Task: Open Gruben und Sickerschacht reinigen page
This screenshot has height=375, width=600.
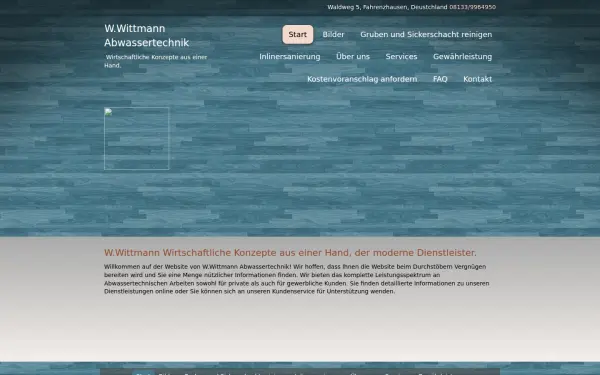Action: tap(426, 34)
